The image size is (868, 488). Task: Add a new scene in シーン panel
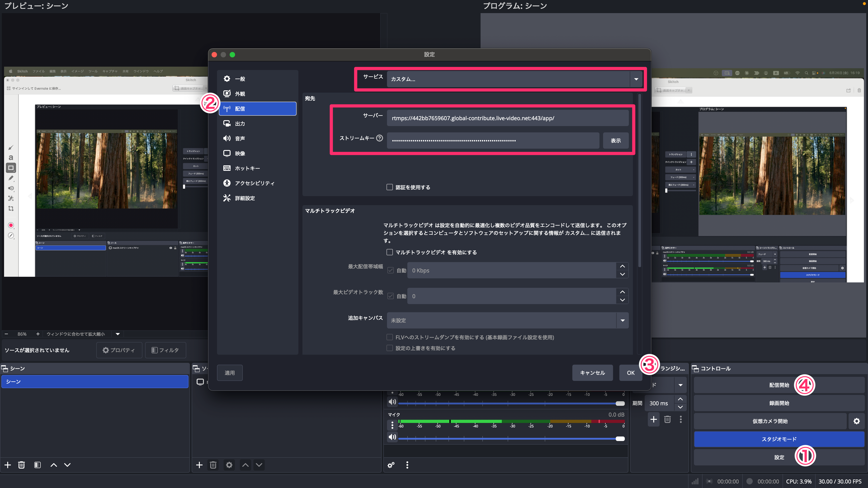tap(7, 465)
